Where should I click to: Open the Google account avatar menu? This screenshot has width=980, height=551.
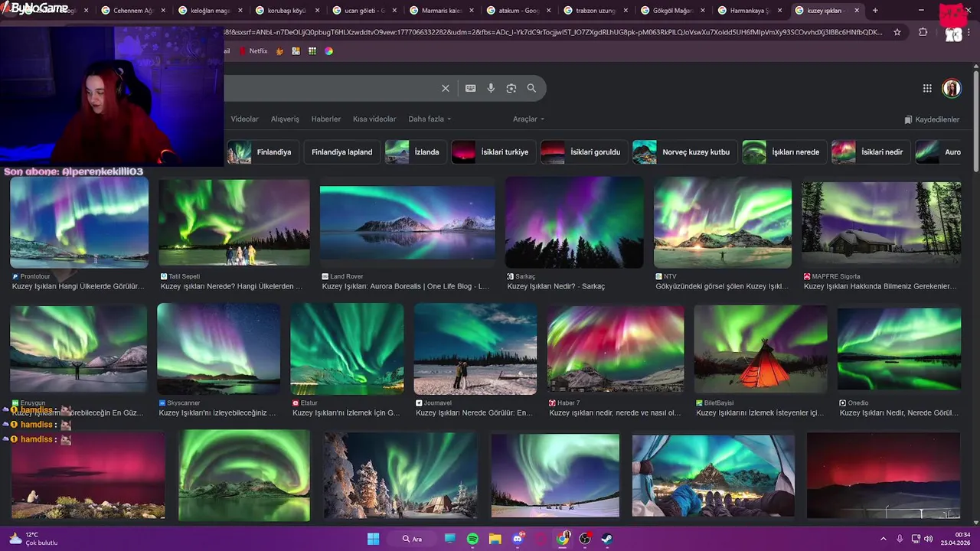(x=952, y=88)
